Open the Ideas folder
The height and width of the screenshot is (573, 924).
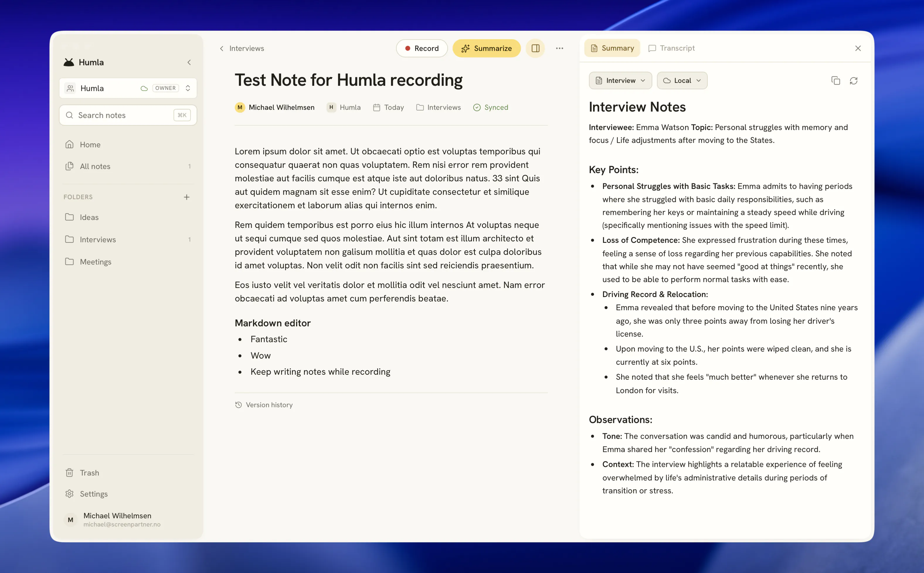tap(128, 217)
